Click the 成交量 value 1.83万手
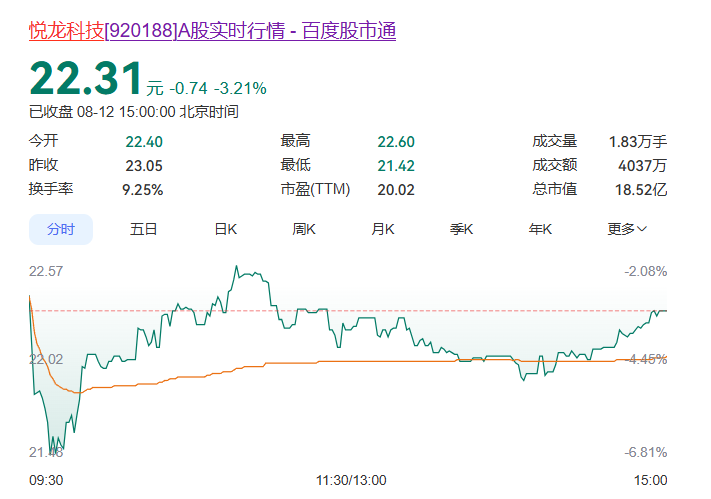Image resolution: width=711 pixels, height=499 pixels. pyautogui.click(x=638, y=142)
